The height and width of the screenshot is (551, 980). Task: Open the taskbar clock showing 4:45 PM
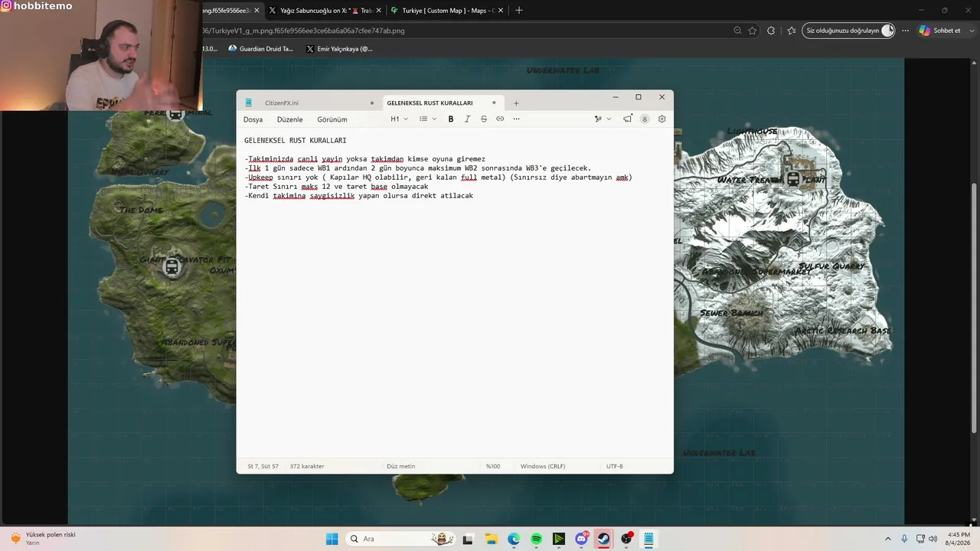tap(959, 539)
